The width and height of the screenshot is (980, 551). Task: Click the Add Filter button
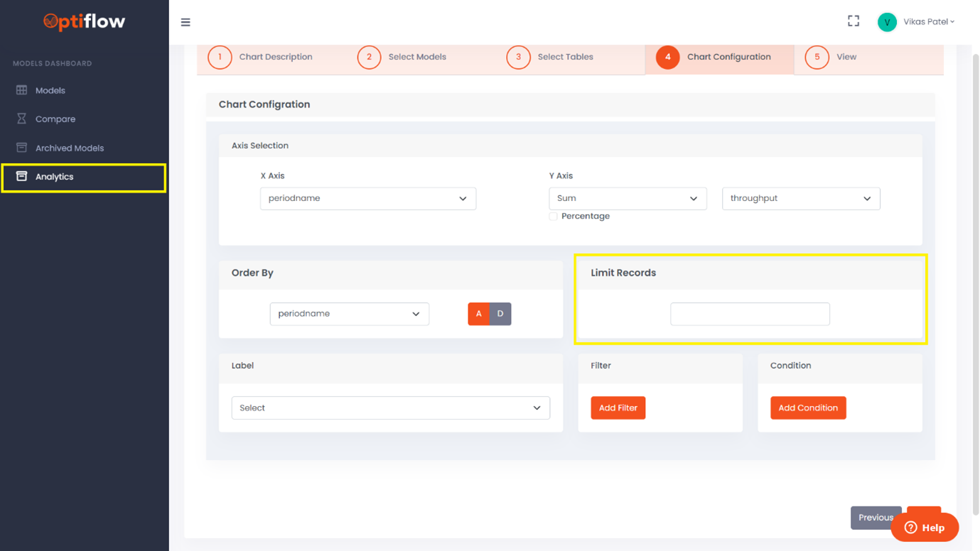tap(618, 408)
